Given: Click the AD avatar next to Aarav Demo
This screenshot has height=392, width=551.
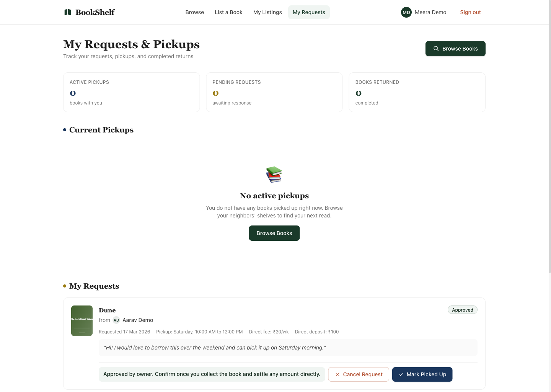Looking at the screenshot, I should pyautogui.click(x=116, y=320).
